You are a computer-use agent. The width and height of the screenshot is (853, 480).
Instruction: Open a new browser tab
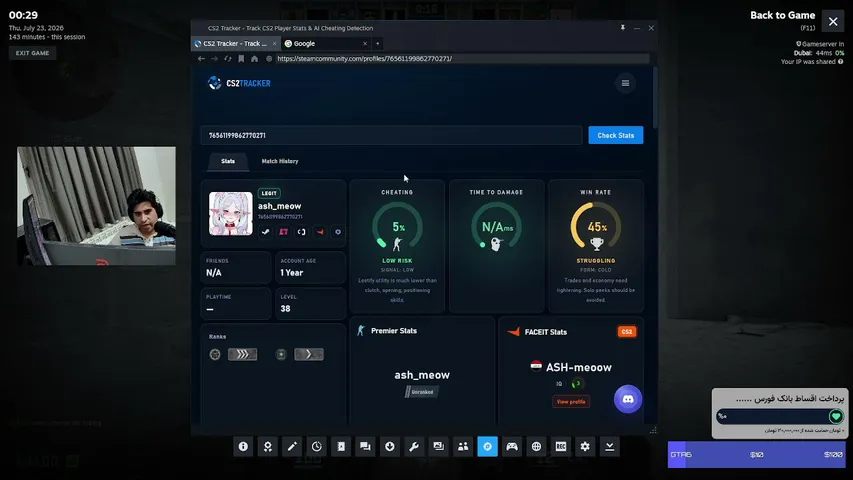coord(378,44)
